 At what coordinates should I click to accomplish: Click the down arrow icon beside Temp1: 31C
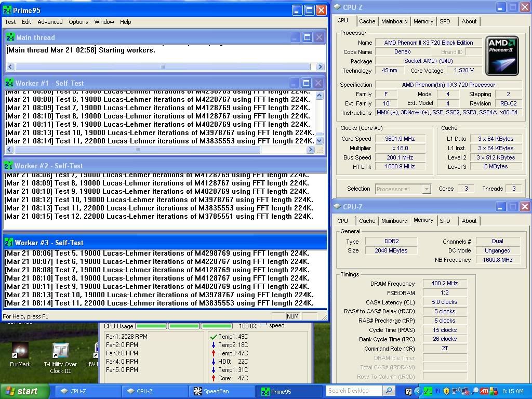coord(214,370)
